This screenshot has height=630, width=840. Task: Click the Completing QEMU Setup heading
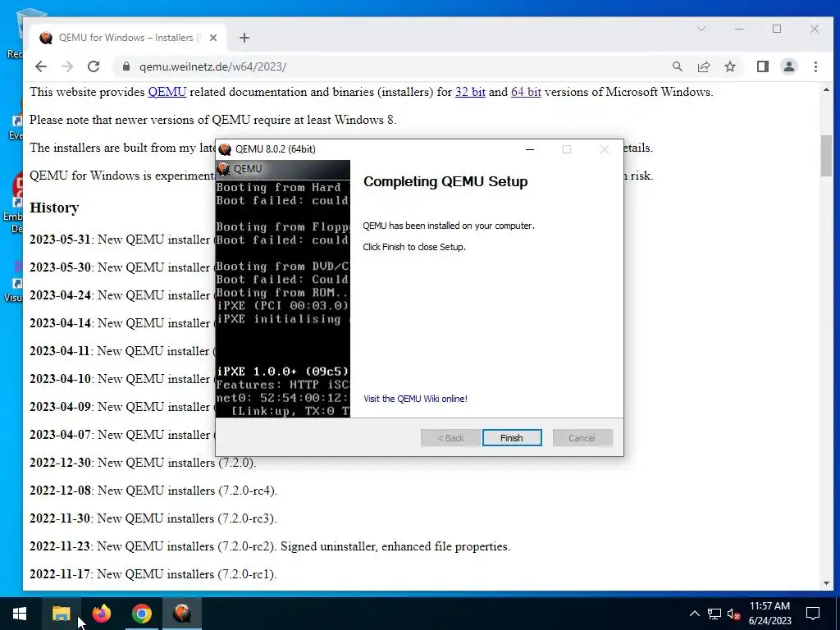coord(445,181)
